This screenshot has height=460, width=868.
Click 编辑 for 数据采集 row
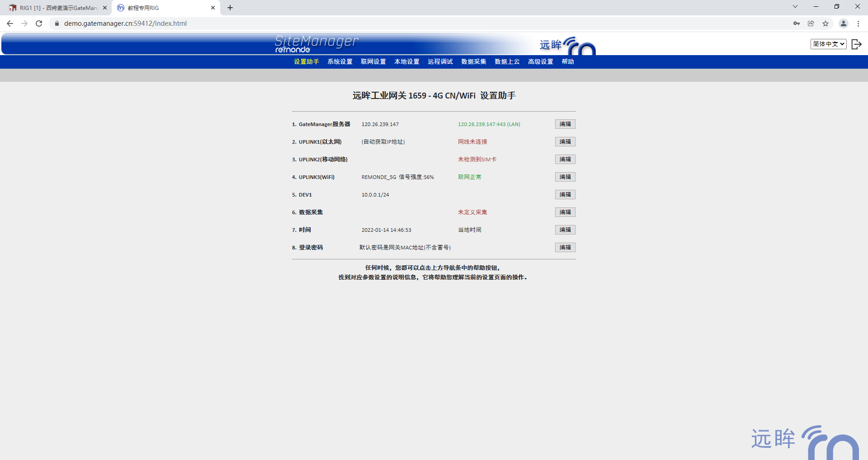pyautogui.click(x=565, y=212)
